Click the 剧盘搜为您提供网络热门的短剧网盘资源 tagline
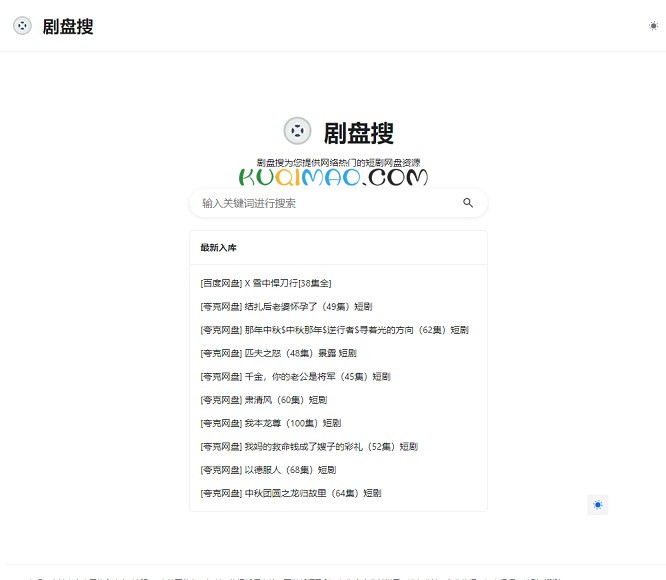Image resolution: width=666 pixels, height=580 pixels. (x=339, y=163)
